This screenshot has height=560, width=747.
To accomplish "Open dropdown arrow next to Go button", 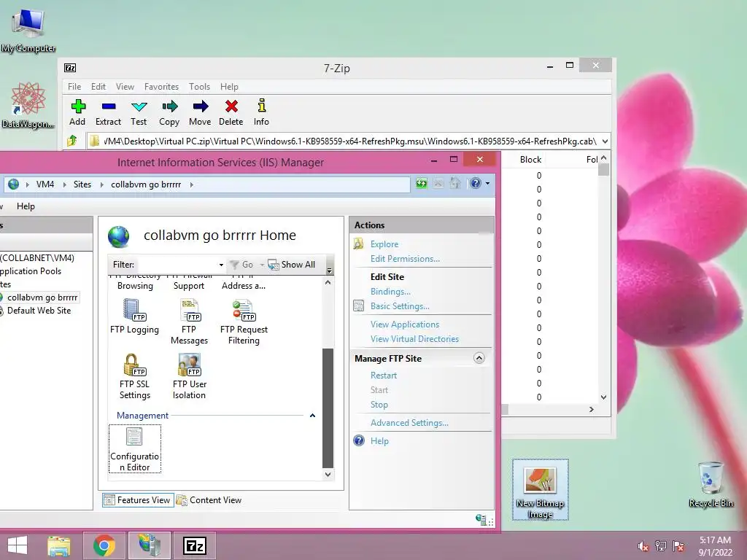I will 262,265.
